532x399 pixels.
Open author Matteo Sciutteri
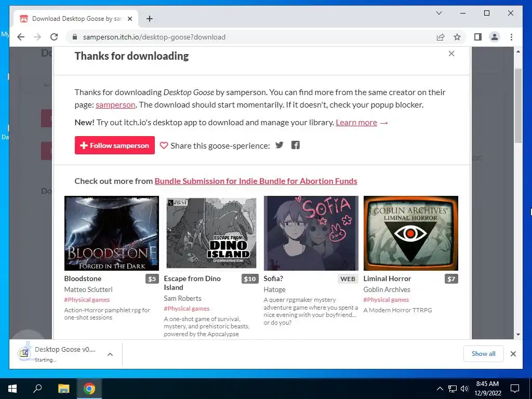click(88, 289)
